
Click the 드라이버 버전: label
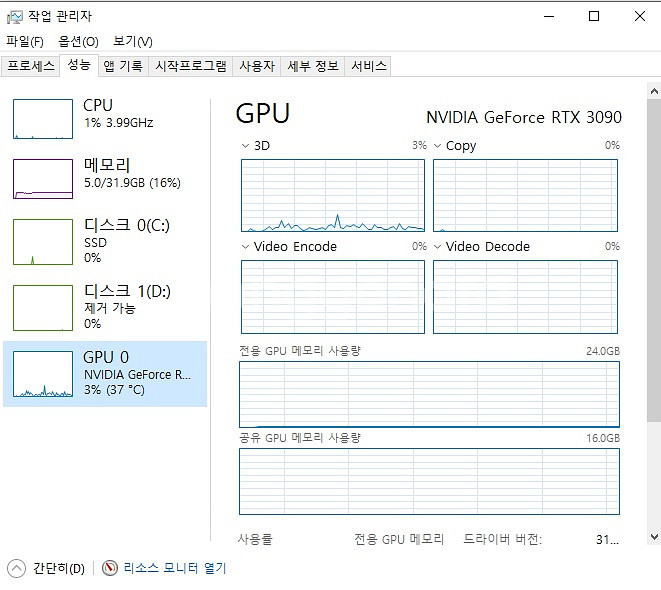click(502, 539)
